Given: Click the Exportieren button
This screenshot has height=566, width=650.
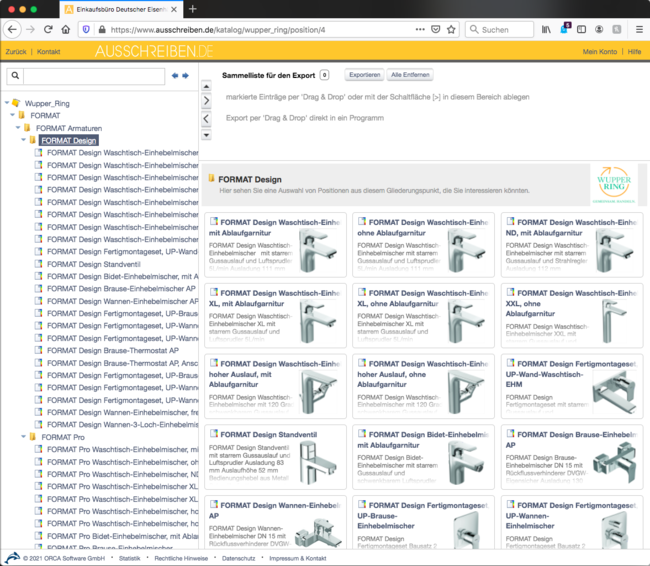Looking at the screenshot, I should click(364, 75).
